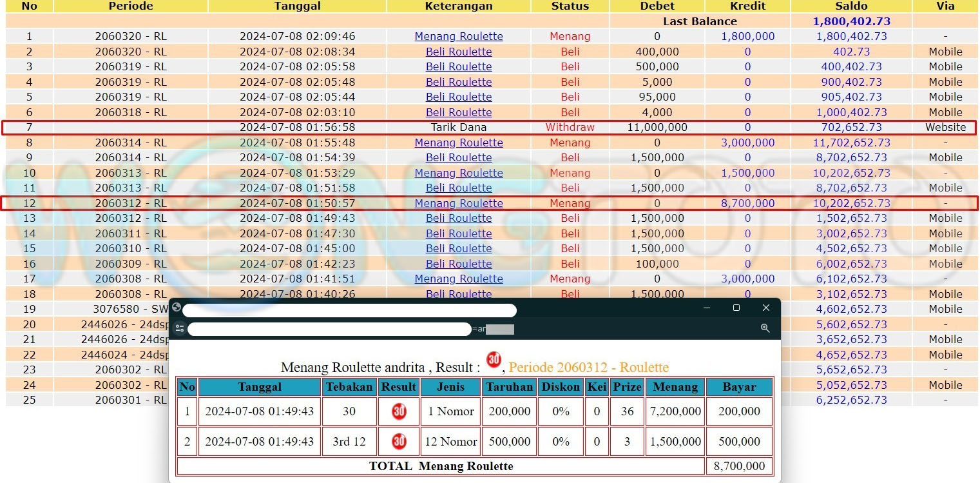980x483 pixels.
Task: Minimize the roulette result popup window
Action: pos(707,308)
